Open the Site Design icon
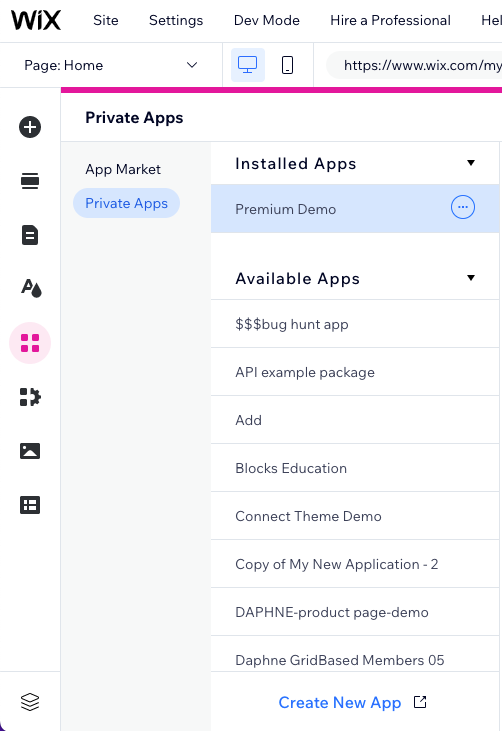Viewport: 502px width, 731px height. tap(31, 288)
